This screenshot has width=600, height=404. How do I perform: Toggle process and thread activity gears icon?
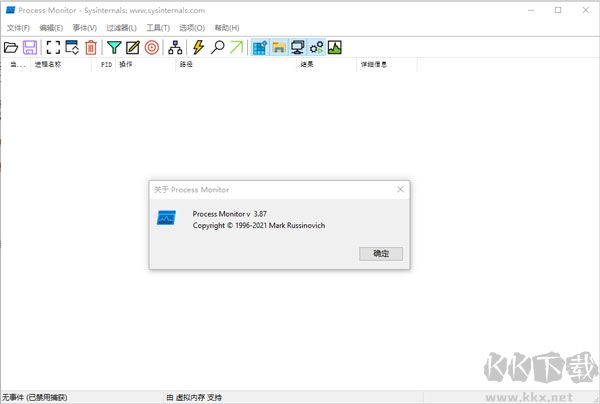pos(316,47)
